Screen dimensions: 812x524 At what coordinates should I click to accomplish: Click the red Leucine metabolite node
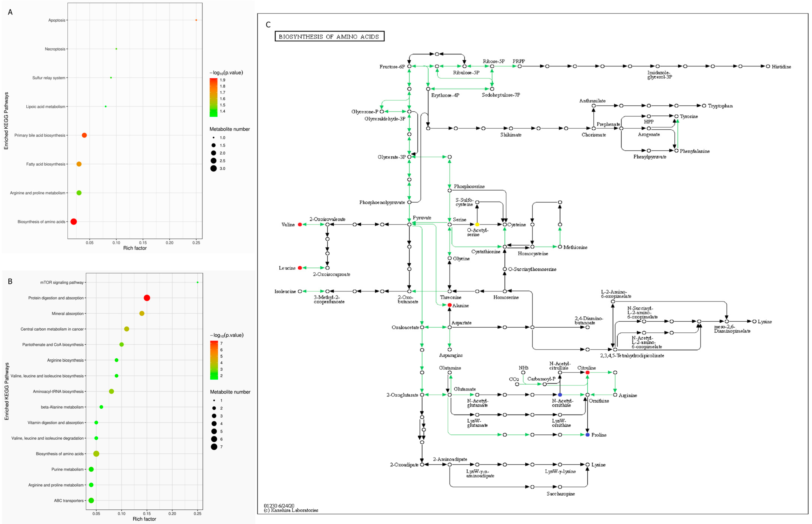[300, 268]
